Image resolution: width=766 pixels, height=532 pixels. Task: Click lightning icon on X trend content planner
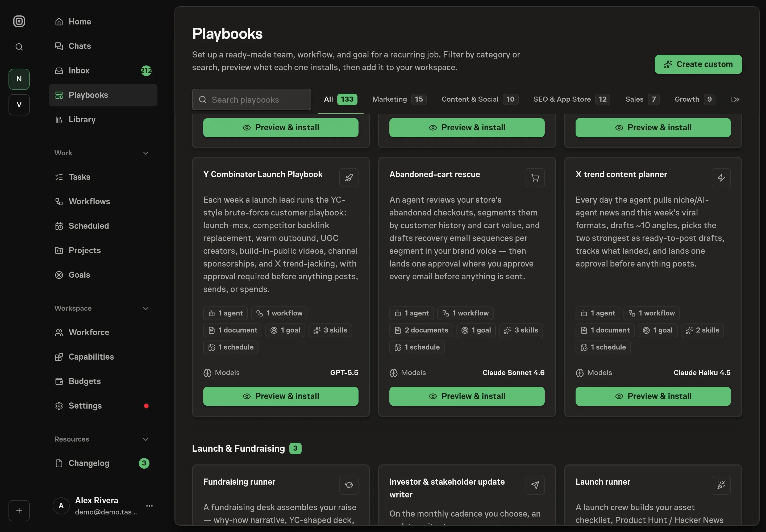tap(721, 178)
